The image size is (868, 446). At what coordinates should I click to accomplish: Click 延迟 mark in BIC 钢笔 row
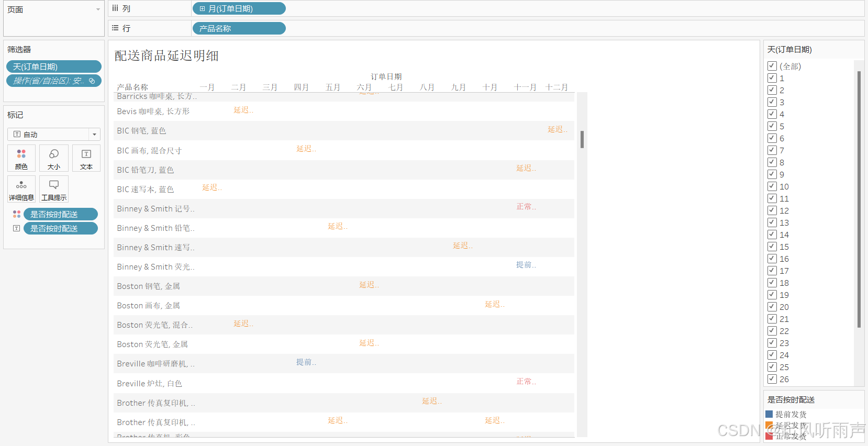558,129
